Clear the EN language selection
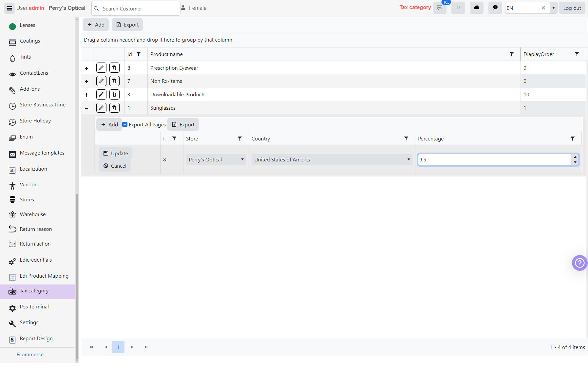The height and width of the screenshot is (369, 588). point(543,8)
